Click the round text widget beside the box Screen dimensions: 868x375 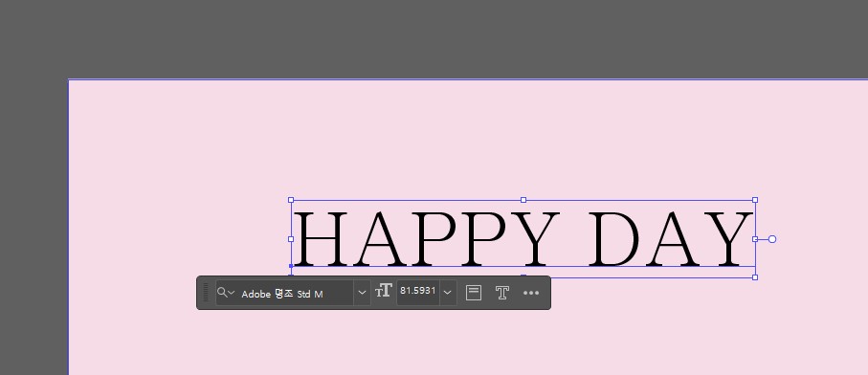[772, 239]
